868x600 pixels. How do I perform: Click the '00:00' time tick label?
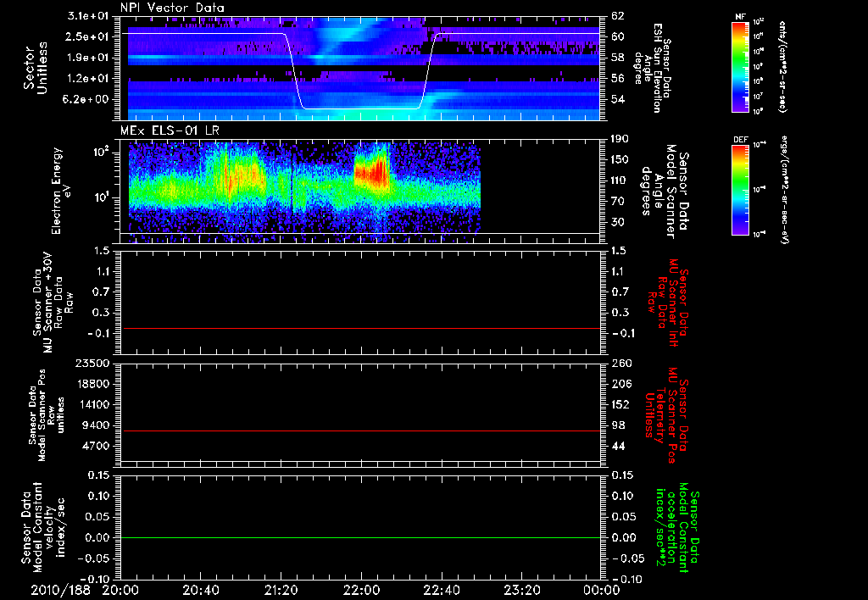pos(601,590)
